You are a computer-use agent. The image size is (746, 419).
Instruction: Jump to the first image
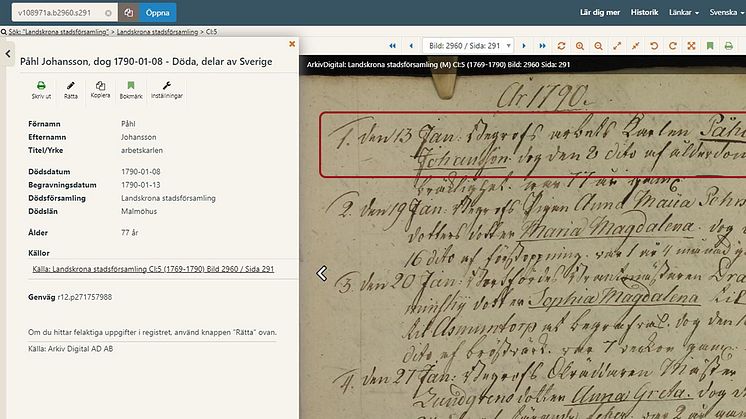(391, 46)
